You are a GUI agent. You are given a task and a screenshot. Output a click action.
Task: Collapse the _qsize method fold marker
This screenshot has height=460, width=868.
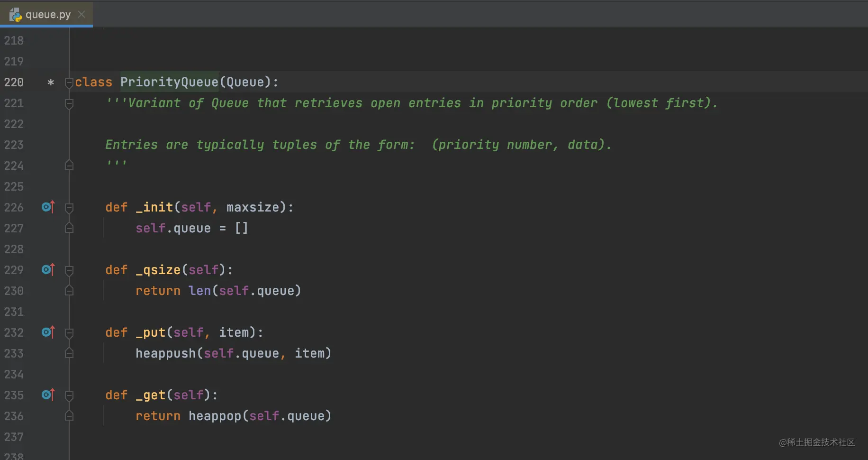point(69,270)
